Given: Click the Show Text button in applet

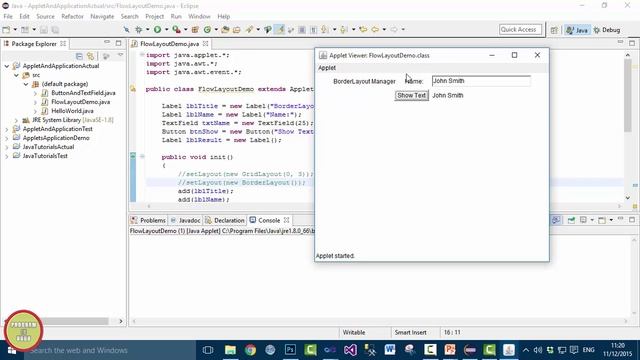Looking at the screenshot, I should 411,95.
